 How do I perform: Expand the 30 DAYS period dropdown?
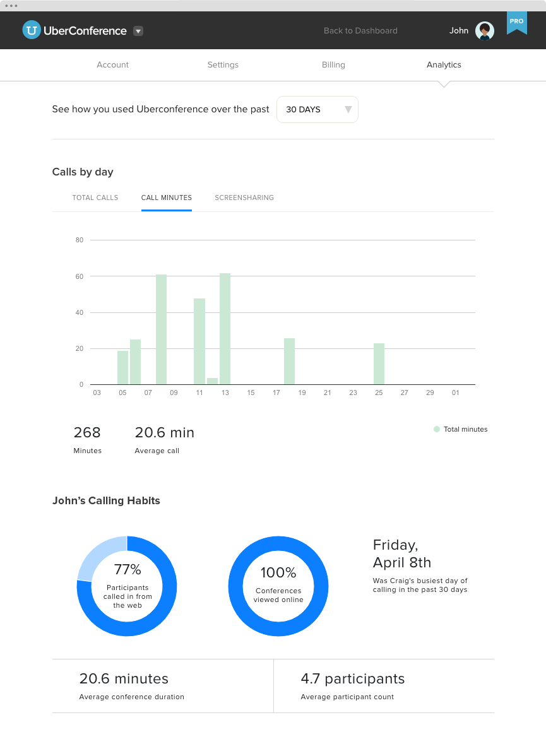[x=318, y=109]
